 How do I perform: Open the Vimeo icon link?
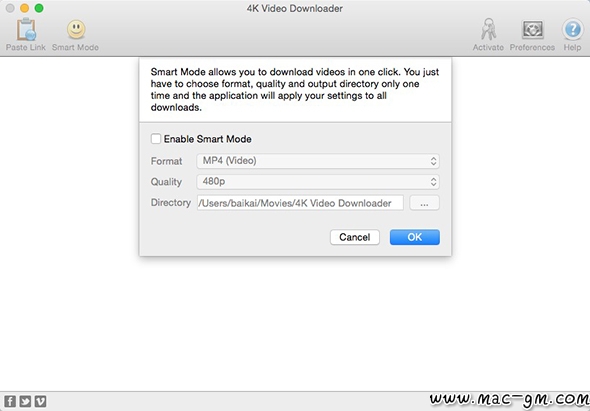(40, 401)
